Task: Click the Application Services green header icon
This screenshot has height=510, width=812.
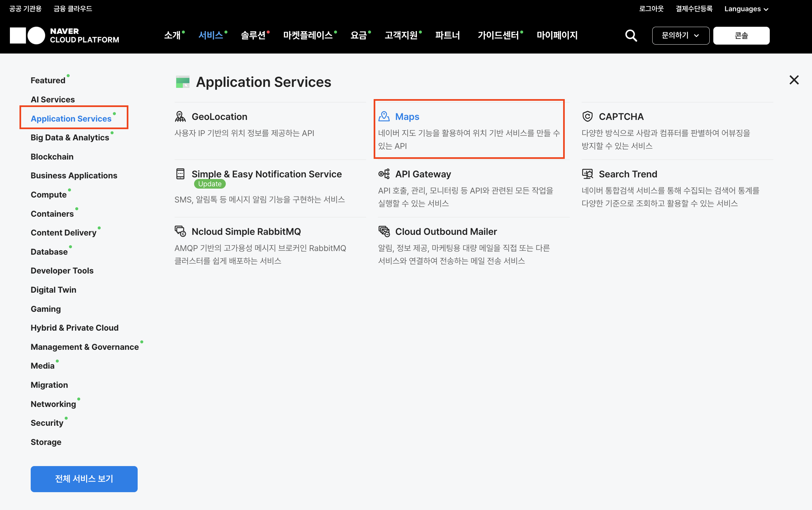Action: point(183,82)
